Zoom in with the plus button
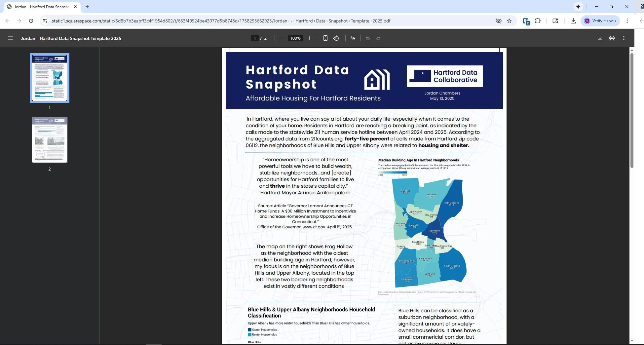Screen dimensions: 644x345 coord(309,38)
